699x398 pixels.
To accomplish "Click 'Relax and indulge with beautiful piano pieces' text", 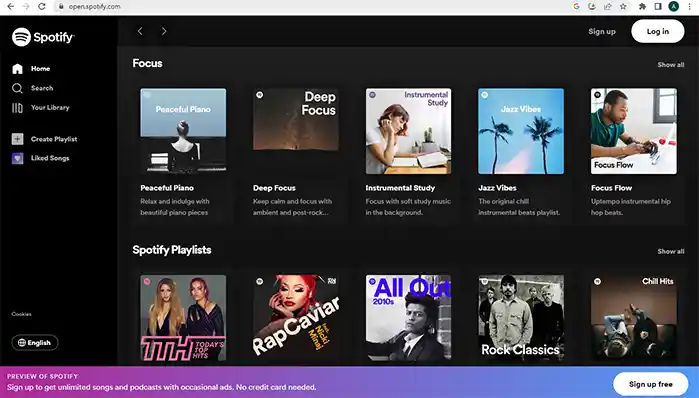I will coord(175,207).
